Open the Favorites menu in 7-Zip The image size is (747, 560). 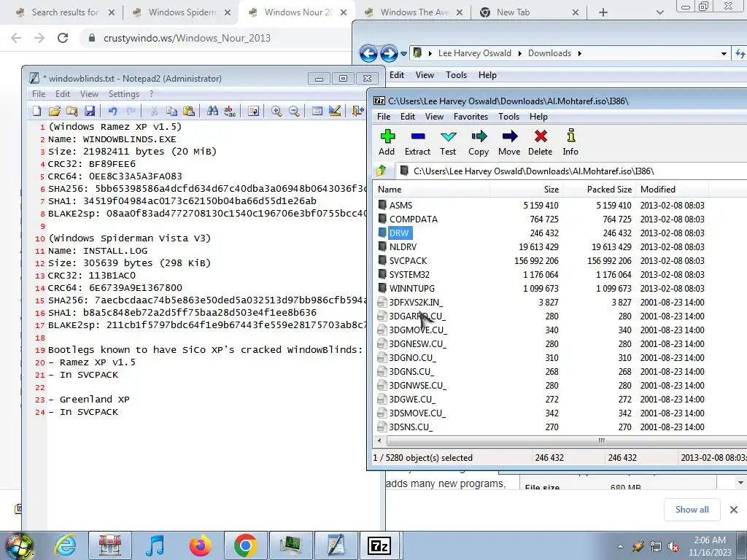471,117
